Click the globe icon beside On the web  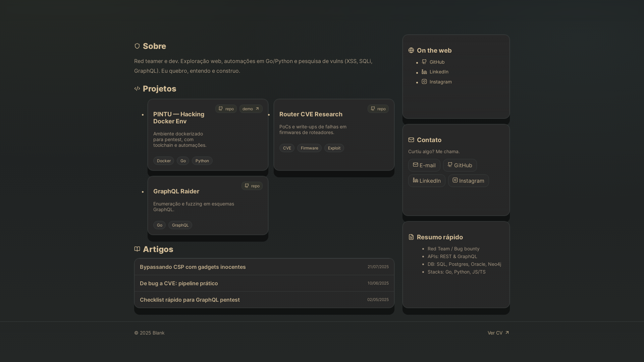tap(411, 50)
